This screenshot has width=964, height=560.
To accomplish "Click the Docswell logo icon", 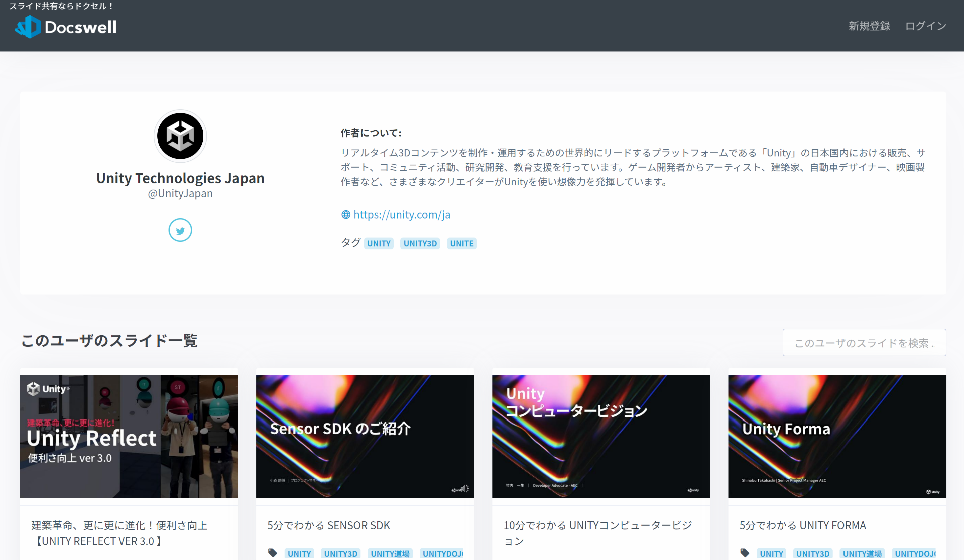I will pyautogui.click(x=28, y=27).
